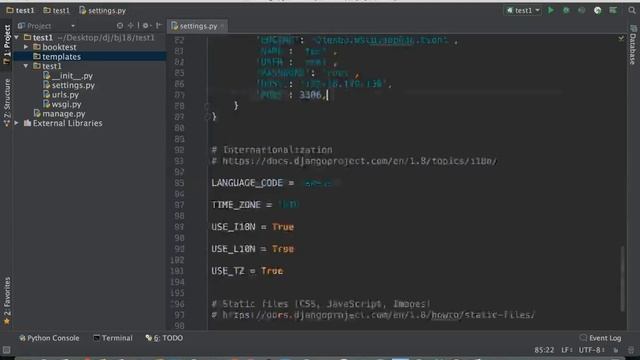Click the white round icon in the run toolbar
The height and width of the screenshot is (360, 640).
598,10
